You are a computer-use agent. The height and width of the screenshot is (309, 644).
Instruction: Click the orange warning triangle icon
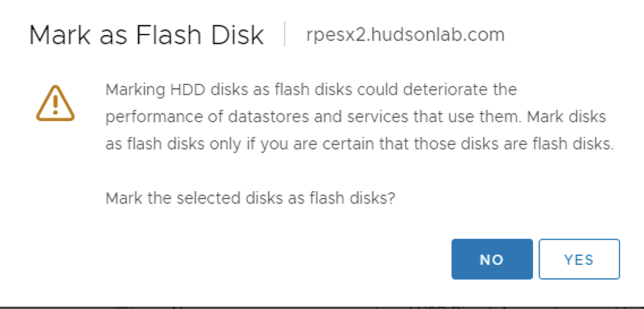pos(55,104)
